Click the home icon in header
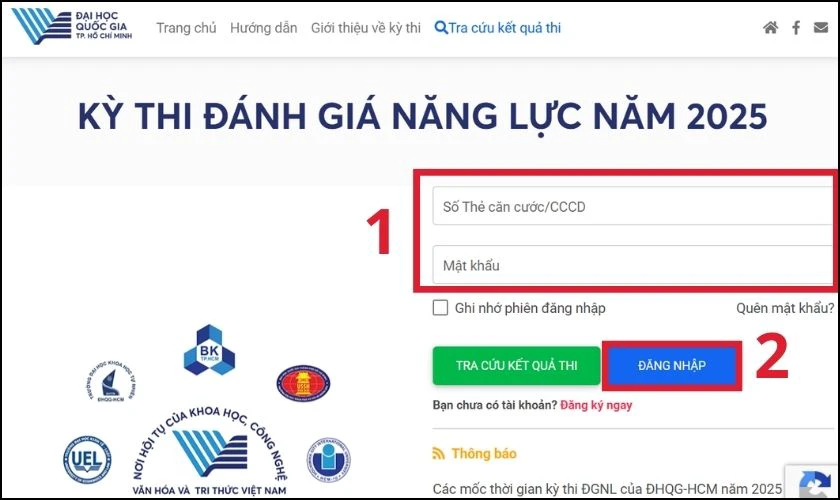 coord(770,28)
